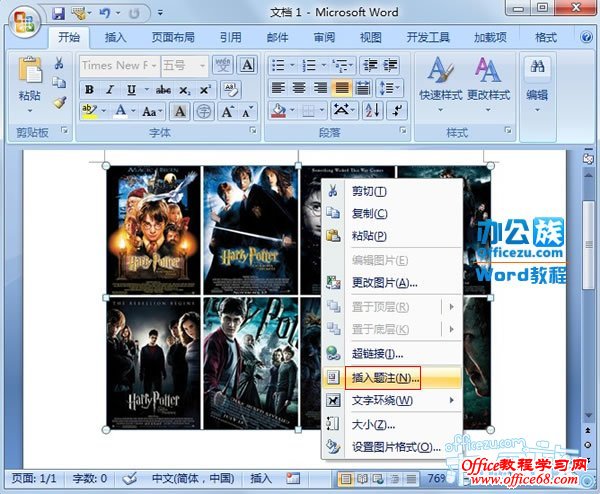Viewport: 600px width, 494px height.
Task: Switch to Full Screen Reading view
Action: [362, 479]
